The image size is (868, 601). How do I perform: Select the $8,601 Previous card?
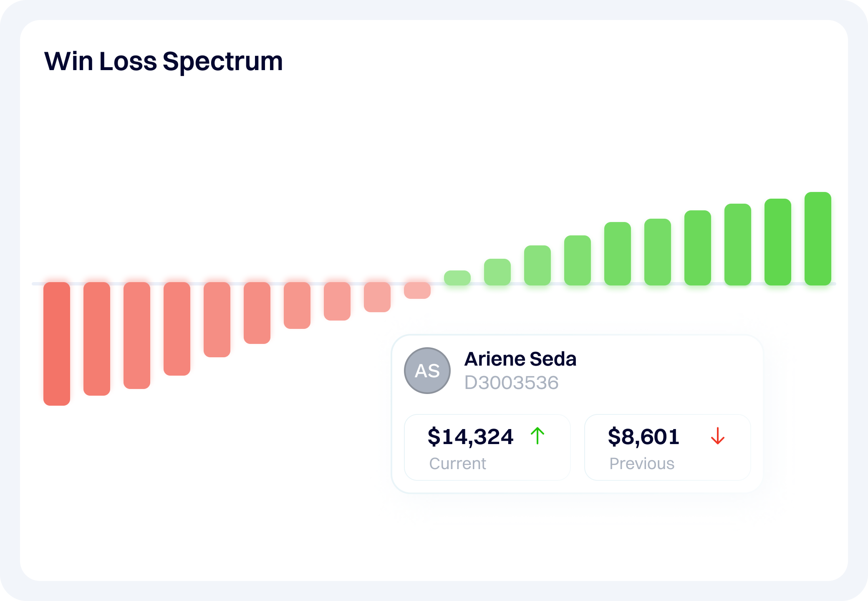point(667,447)
